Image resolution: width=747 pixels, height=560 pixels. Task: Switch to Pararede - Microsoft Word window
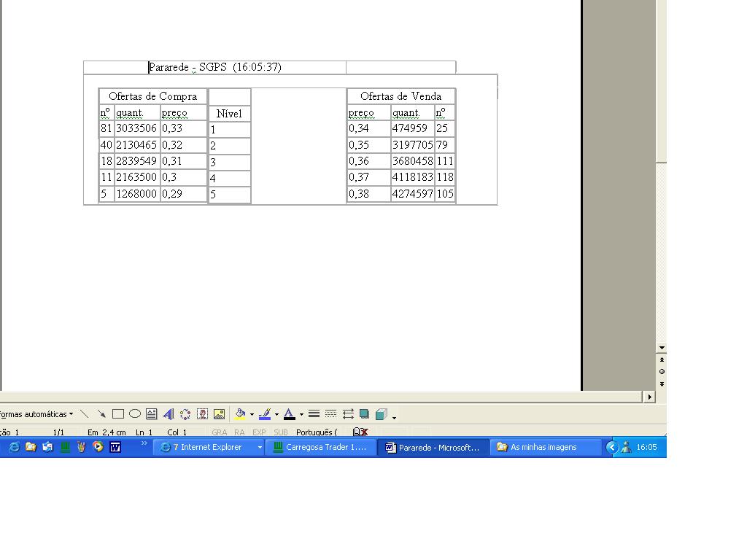coord(433,447)
